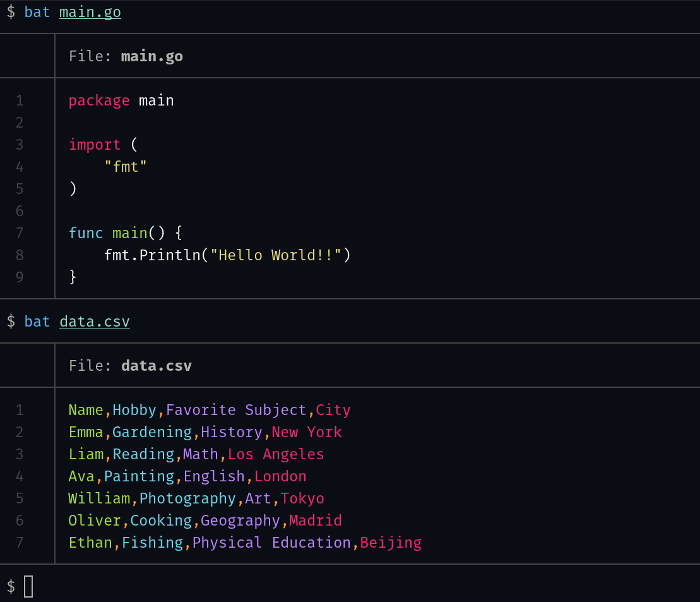Click the "Hello World!!" string literal
This screenshot has height=602, width=700.
tap(276, 255)
